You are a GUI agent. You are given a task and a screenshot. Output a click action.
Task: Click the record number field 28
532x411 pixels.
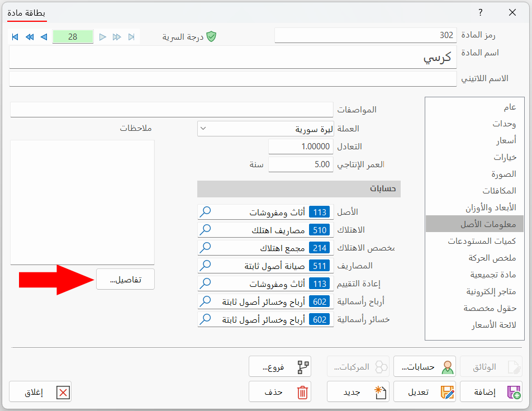click(x=73, y=37)
